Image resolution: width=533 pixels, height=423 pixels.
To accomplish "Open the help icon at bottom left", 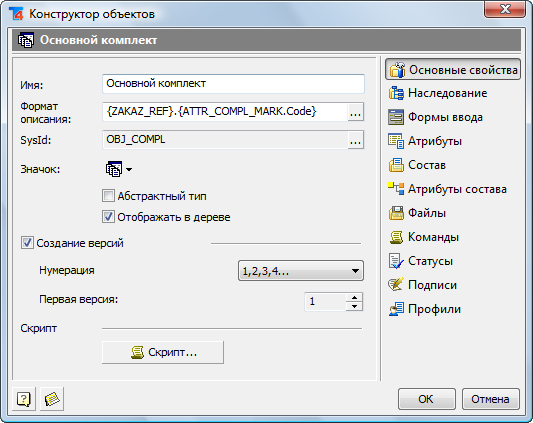I will coord(24,399).
